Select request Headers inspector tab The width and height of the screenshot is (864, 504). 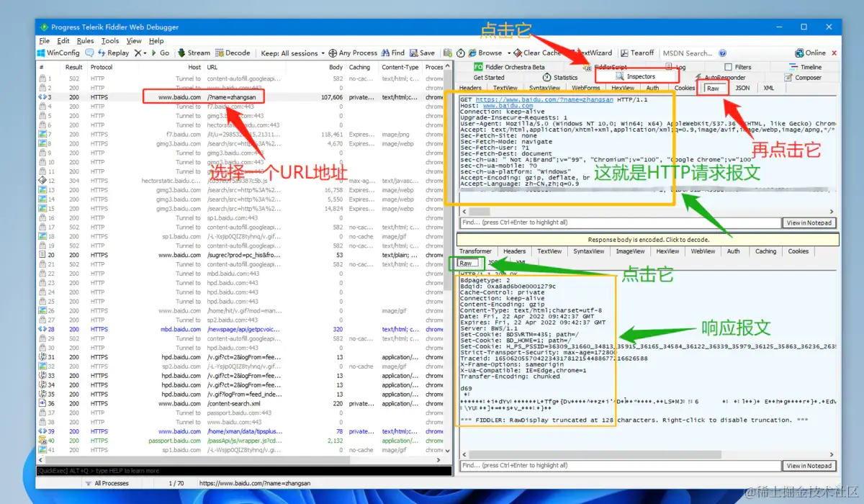click(x=471, y=88)
